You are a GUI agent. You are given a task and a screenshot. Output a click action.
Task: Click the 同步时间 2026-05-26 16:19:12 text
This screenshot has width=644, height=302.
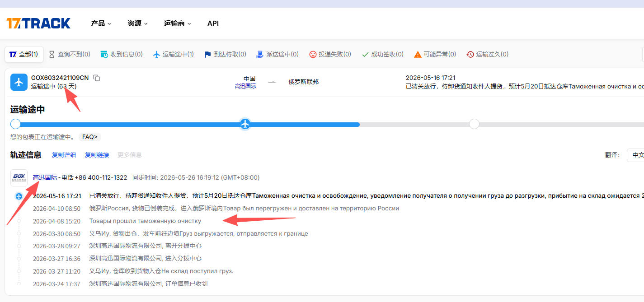click(x=196, y=177)
